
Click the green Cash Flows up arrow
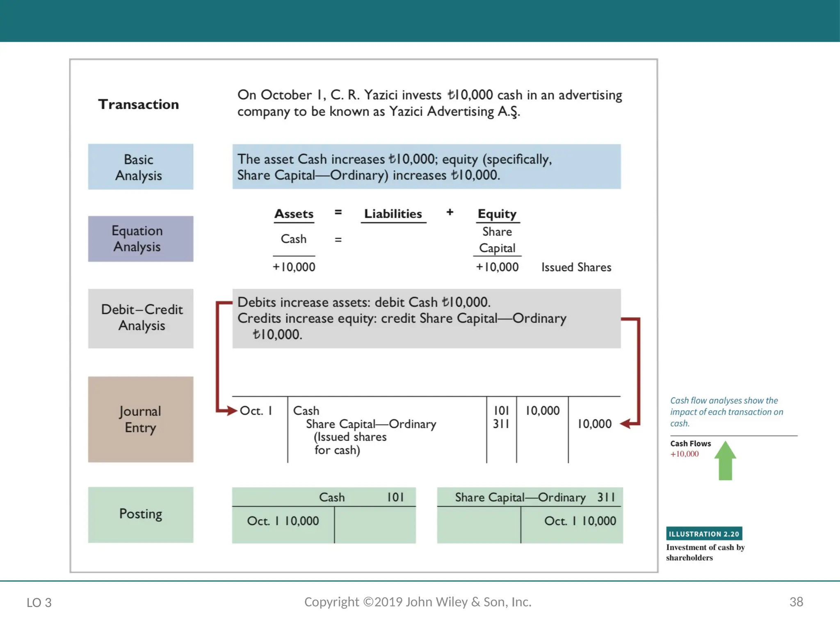coord(725,460)
